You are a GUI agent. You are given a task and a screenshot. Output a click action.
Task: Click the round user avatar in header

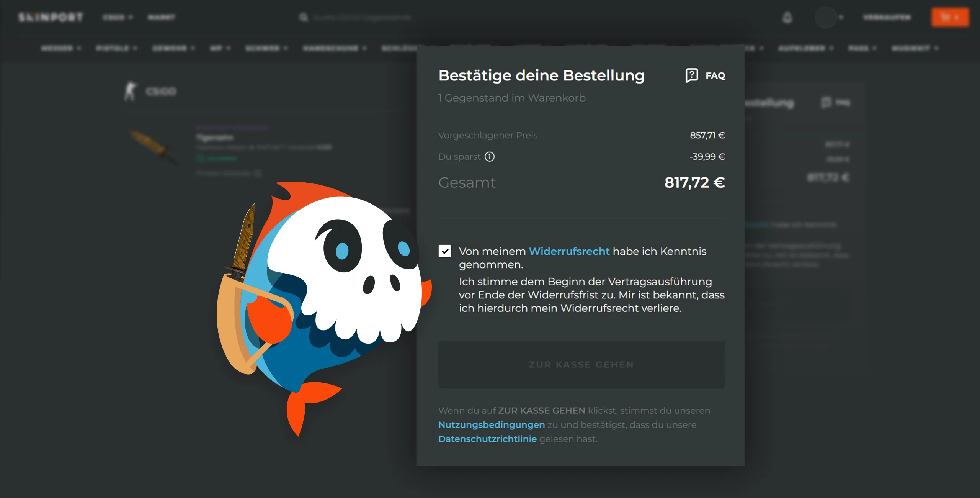(825, 17)
